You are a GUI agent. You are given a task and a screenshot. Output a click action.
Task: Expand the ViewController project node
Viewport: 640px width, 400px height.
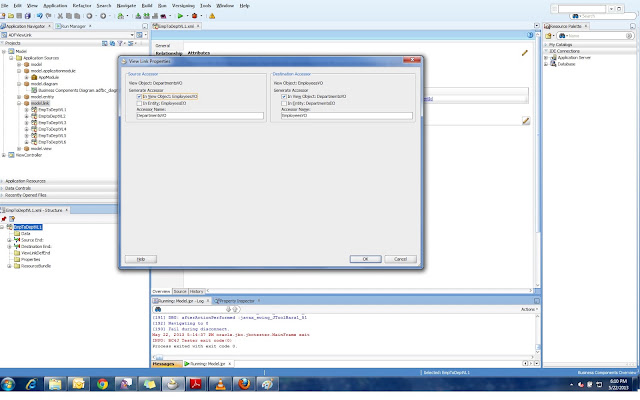(x=4, y=155)
